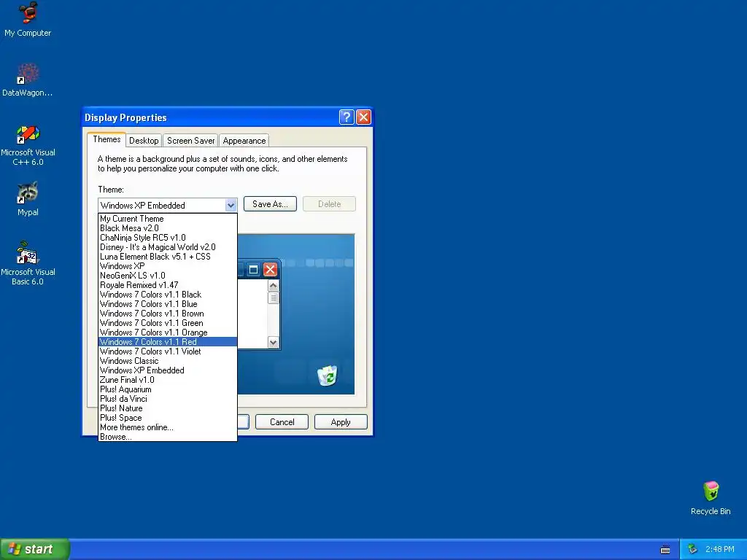Select More themes online... entry
The width and height of the screenshot is (747, 560).
[168, 427]
